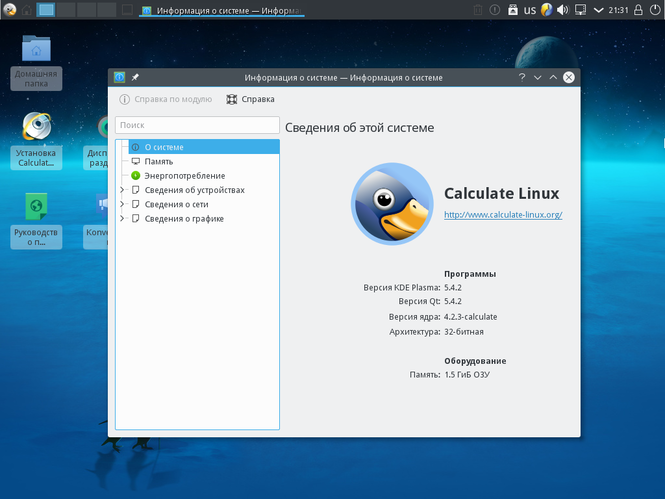Image resolution: width=665 pixels, height=499 pixels.
Task: Click the home icon in the top panel
Action: click(x=27, y=10)
